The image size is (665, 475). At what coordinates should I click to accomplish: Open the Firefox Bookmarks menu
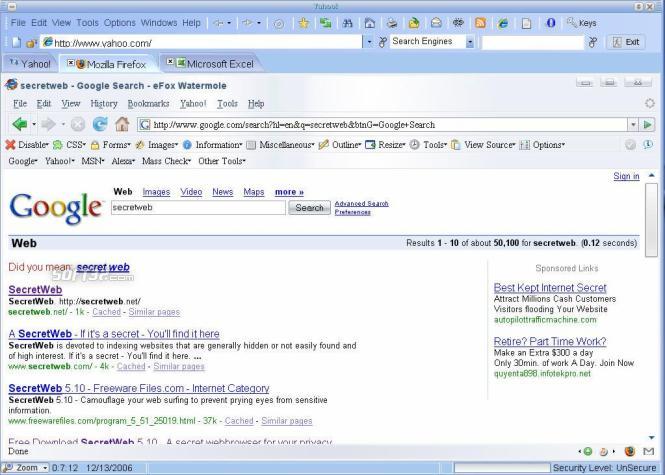click(148, 103)
